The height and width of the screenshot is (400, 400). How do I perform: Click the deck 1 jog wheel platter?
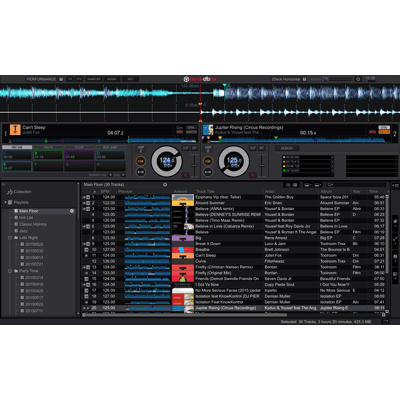(x=167, y=161)
